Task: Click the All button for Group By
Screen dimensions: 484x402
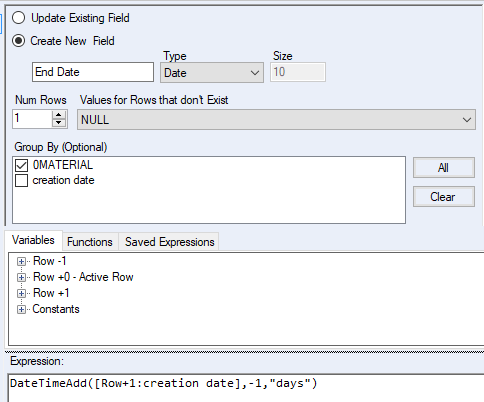Action: [444, 167]
